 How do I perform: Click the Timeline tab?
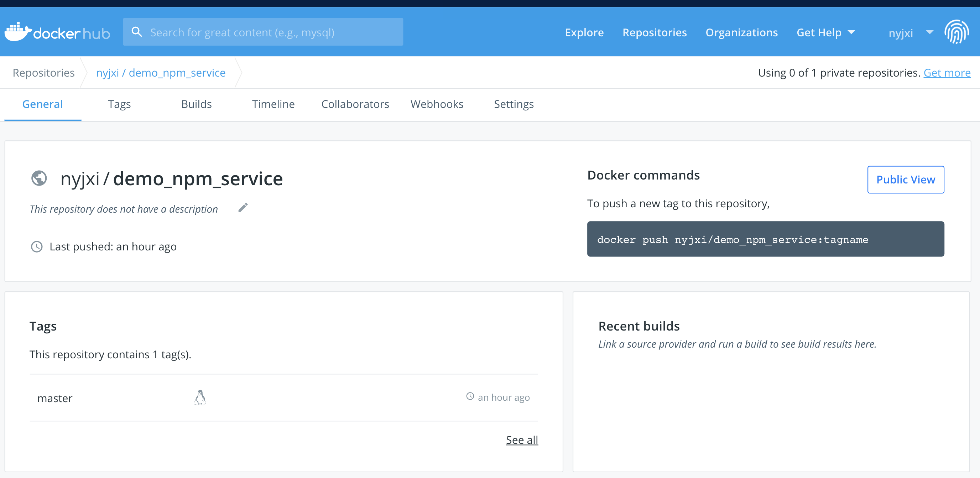pyautogui.click(x=273, y=104)
